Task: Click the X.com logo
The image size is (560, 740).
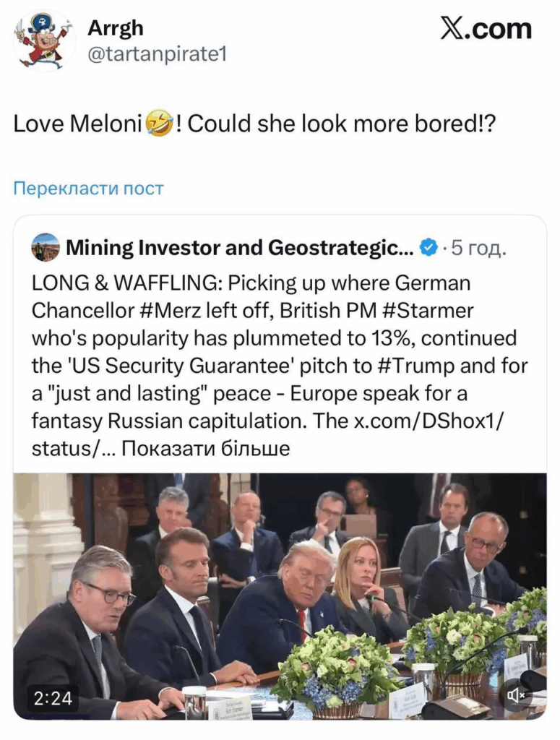Action: 486,29
